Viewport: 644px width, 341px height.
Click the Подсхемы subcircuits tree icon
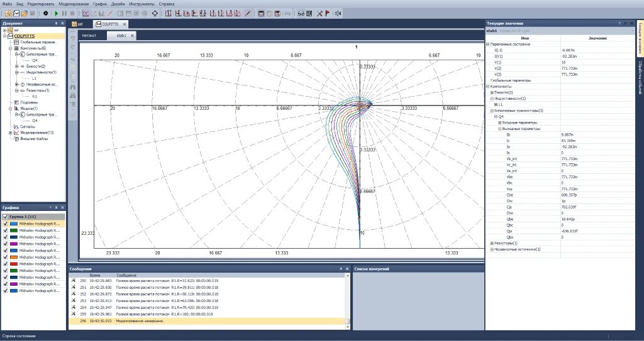(16, 102)
